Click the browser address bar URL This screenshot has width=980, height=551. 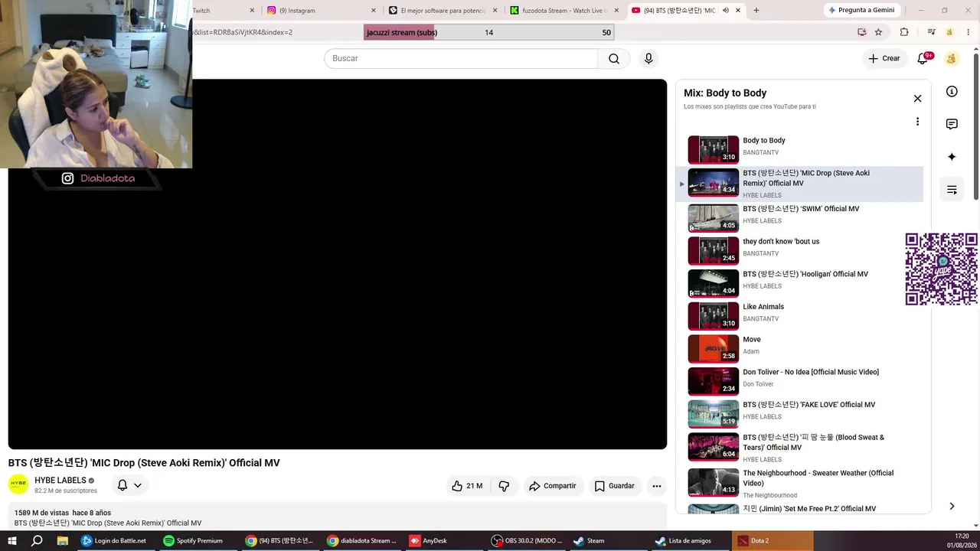point(242,32)
